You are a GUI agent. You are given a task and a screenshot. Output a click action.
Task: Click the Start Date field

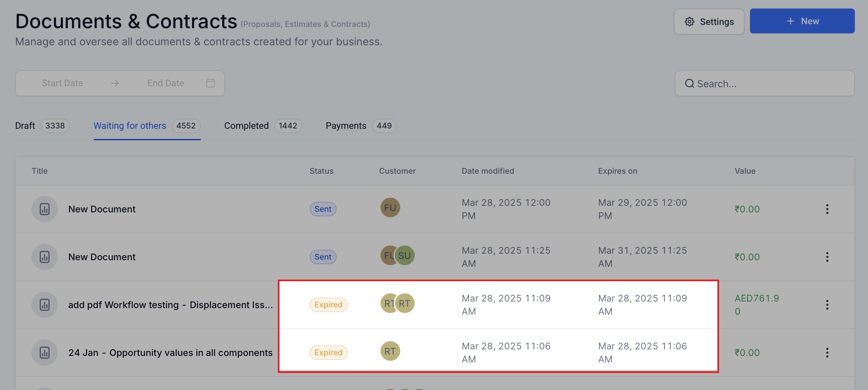(x=62, y=83)
